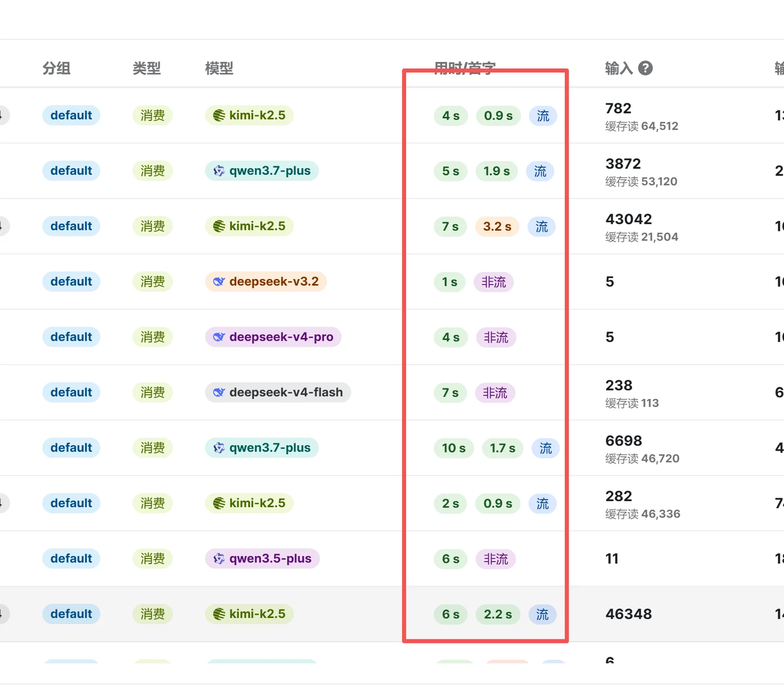Click the input value 282
The height and width of the screenshot is (687, 784).
click(619, 496)
